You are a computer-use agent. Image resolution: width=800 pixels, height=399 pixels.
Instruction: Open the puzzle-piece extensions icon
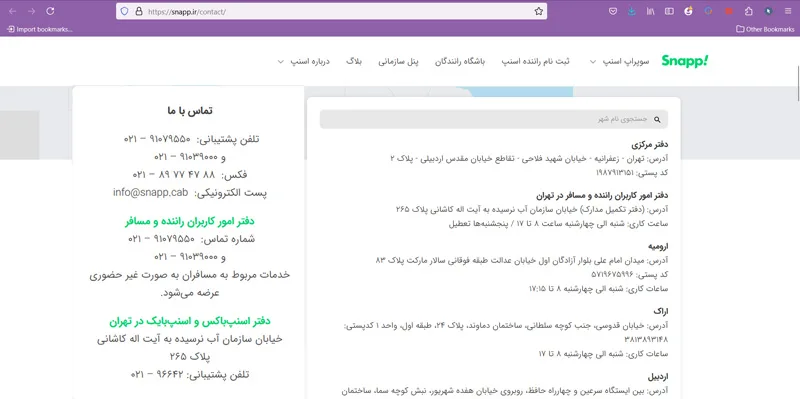click(748, 11)
